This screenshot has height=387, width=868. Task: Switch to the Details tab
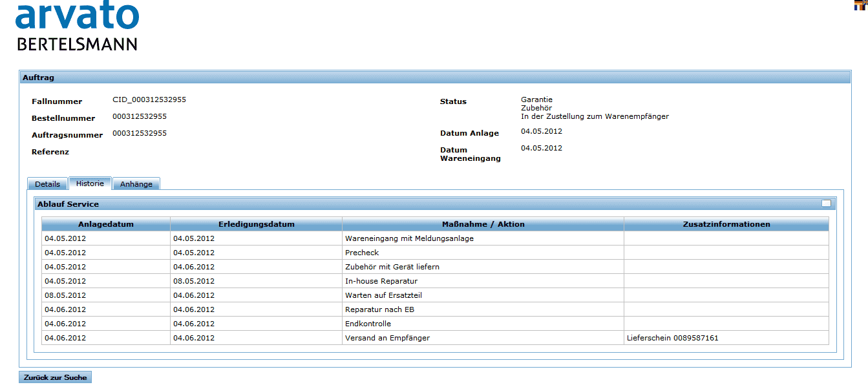[x=47, y=184]
